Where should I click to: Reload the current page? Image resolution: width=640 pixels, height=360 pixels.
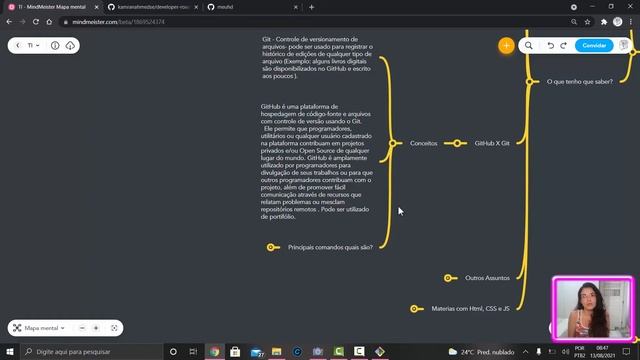36,22
